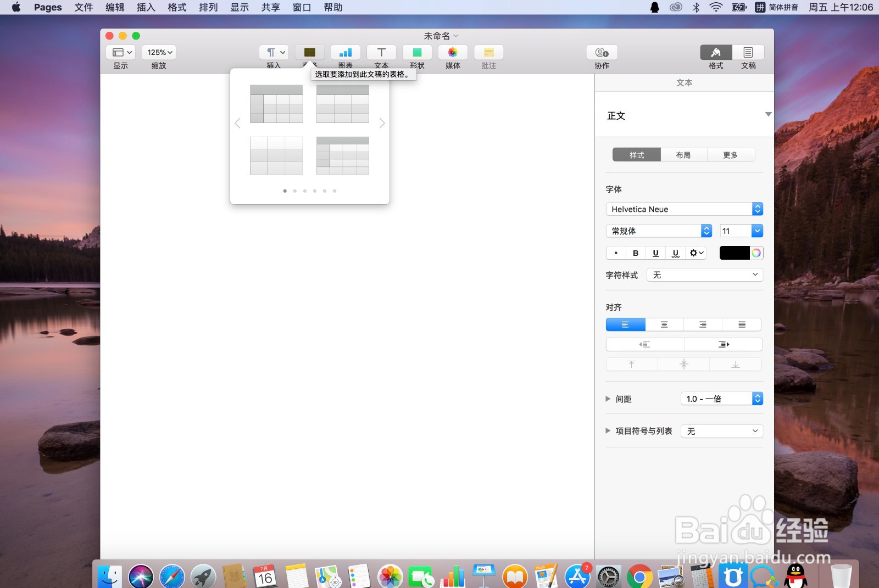Click the table toolbar icon

pos(310,52)
